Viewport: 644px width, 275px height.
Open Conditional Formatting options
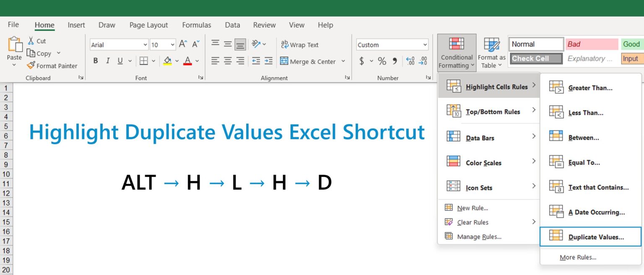point(456,53)
